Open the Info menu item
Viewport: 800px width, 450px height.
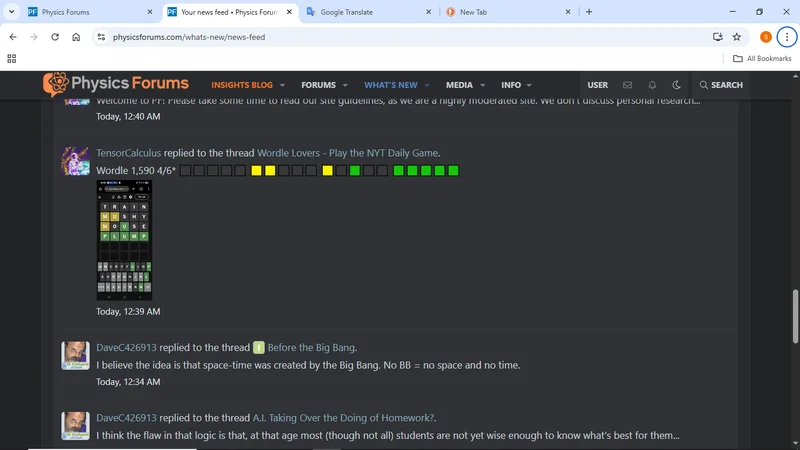(x=511, y=85)
